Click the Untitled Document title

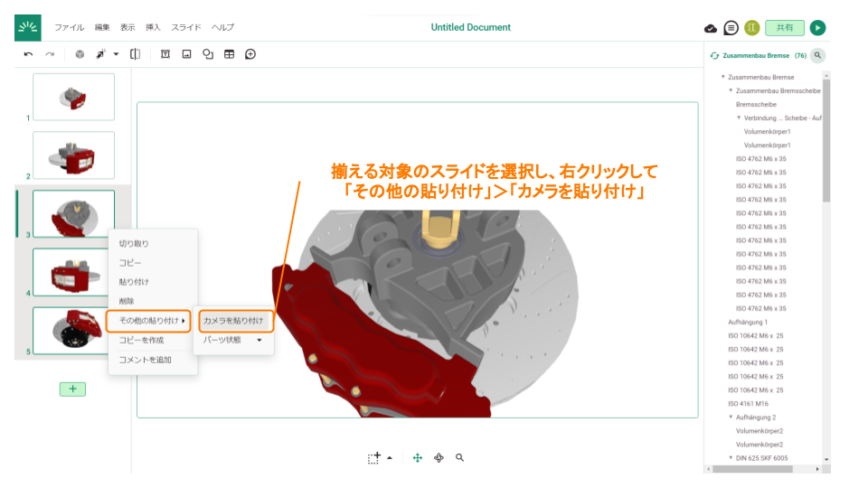point(470,27)
